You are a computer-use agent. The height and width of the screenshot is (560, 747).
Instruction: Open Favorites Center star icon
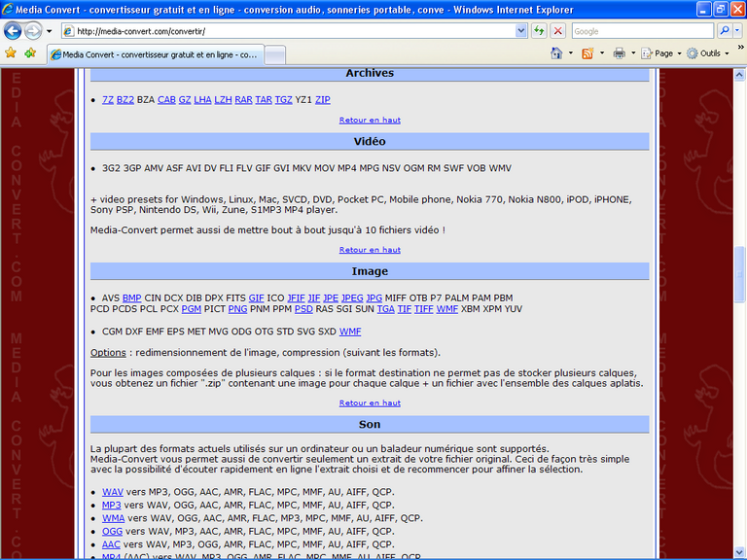(x=11, y=52)
